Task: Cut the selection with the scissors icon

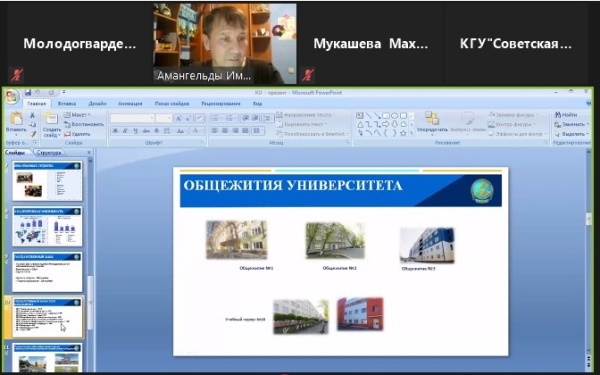Action: (33, 115)
